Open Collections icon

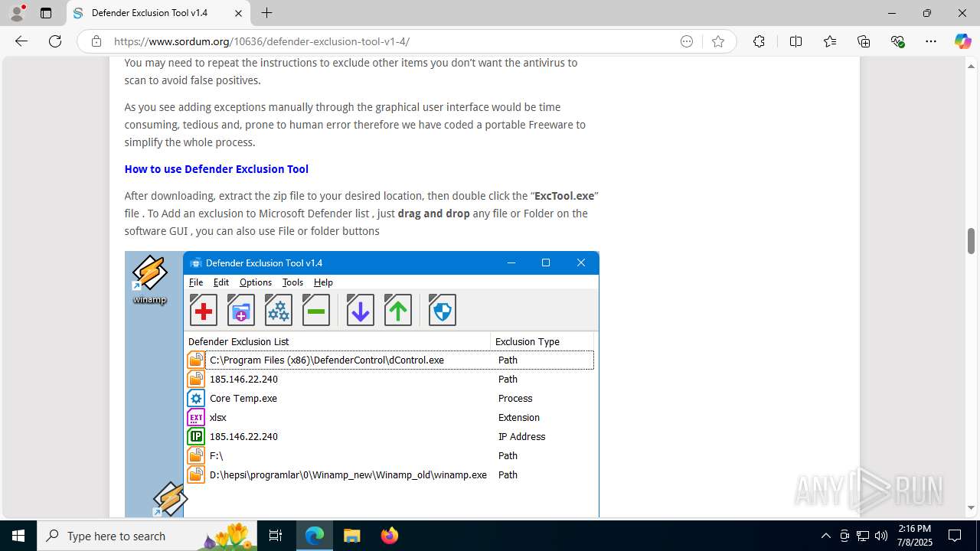tap(864, 41)
